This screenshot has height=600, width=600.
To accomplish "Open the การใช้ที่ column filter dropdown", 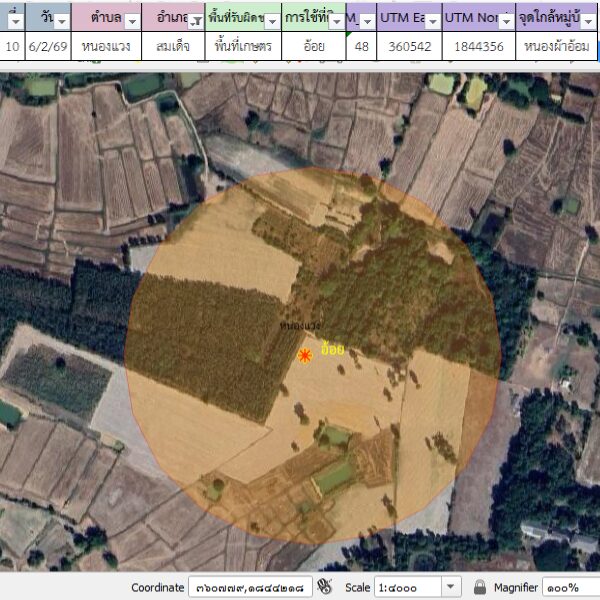I will 337,21.
